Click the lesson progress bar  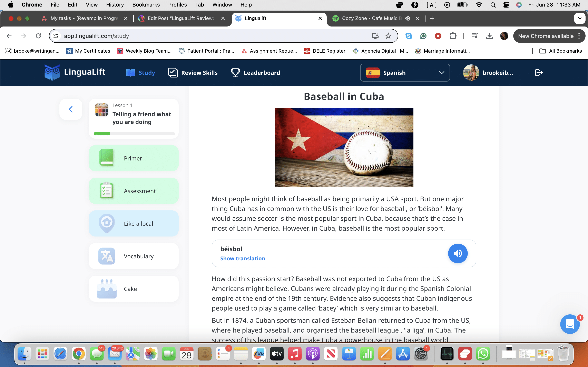[134, 134]
